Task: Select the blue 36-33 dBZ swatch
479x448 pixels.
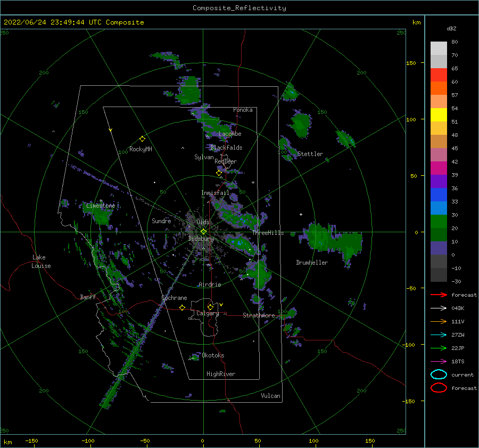Action: point(439,195)
